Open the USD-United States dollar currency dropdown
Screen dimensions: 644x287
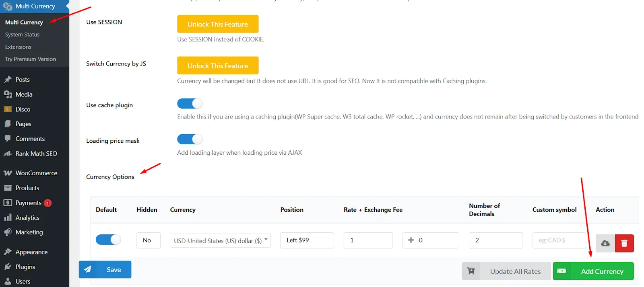[x=220, y=240]
